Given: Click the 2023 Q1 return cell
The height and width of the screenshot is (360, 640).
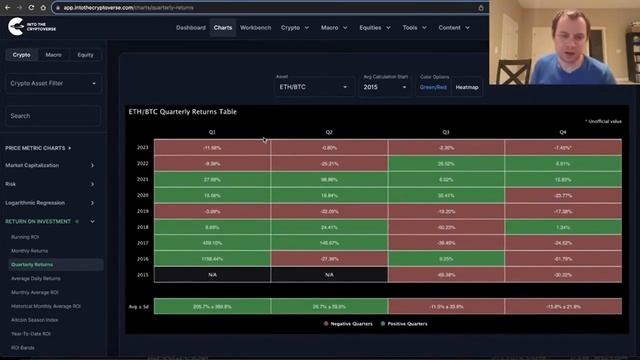Looking at the screenshot, I should [212, 147].
